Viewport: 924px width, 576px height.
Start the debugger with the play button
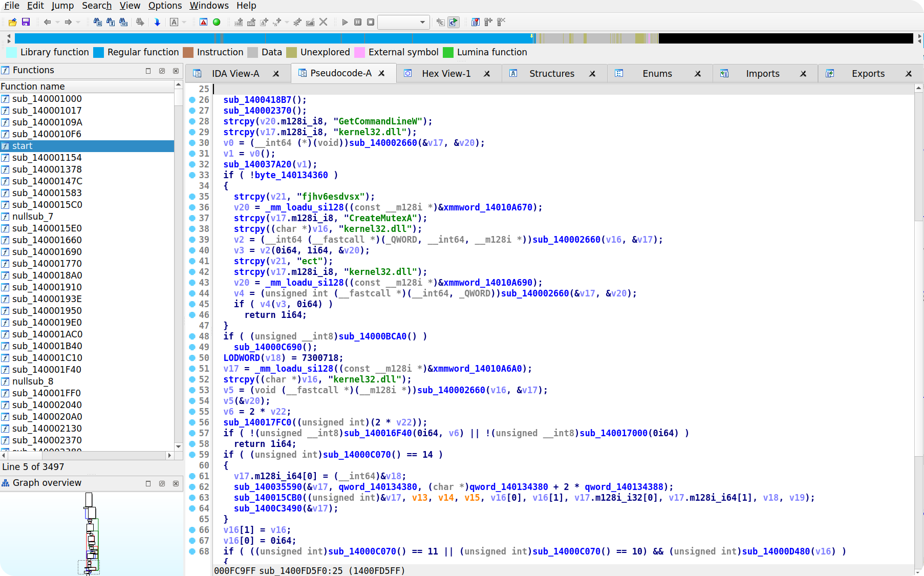click(345, 22)
